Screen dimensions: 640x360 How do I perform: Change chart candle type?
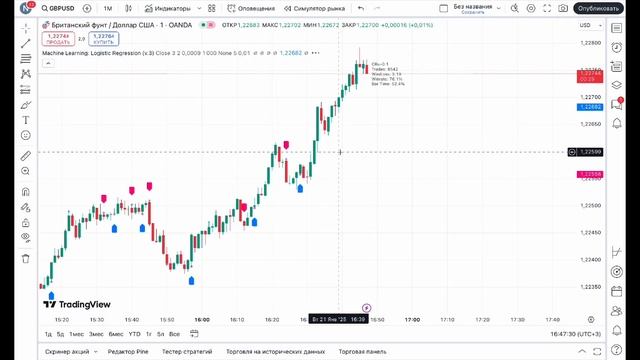(129, 8)
